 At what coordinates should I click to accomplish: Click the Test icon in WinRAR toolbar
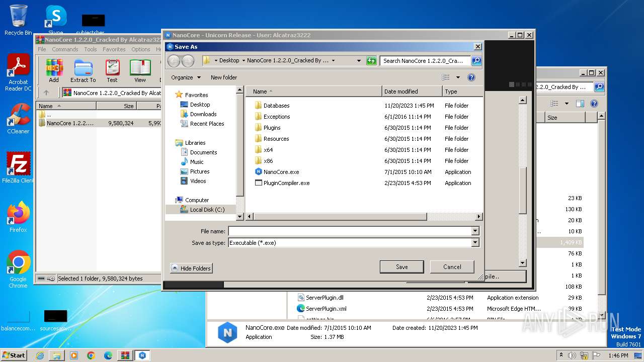112,71
